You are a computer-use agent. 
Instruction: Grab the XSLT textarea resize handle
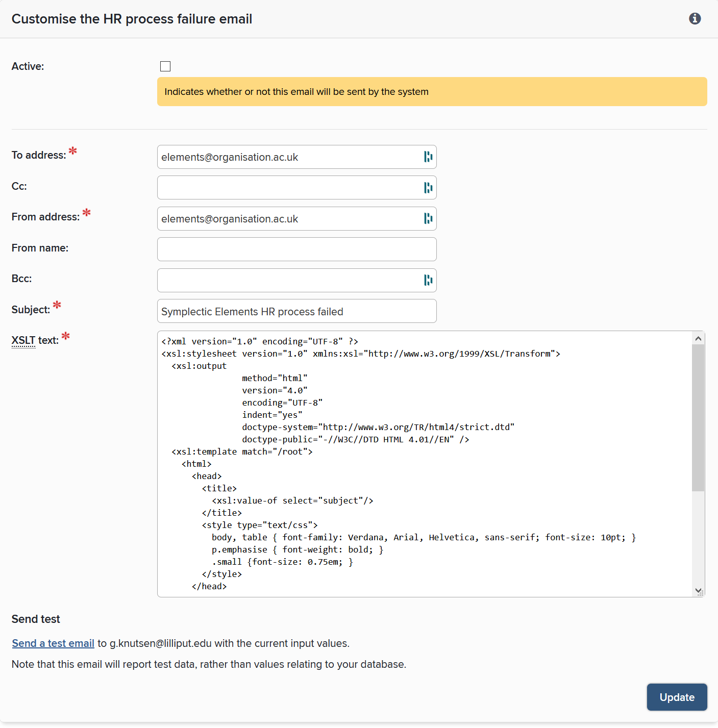(701, 593)
